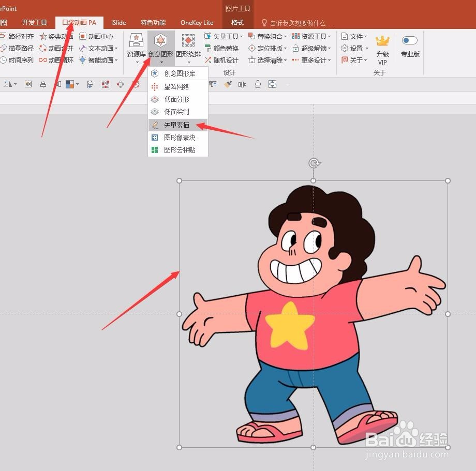The image size is (476, 471).
Task: Switch to the OneKey Lite tab
Action: (197, 22)
